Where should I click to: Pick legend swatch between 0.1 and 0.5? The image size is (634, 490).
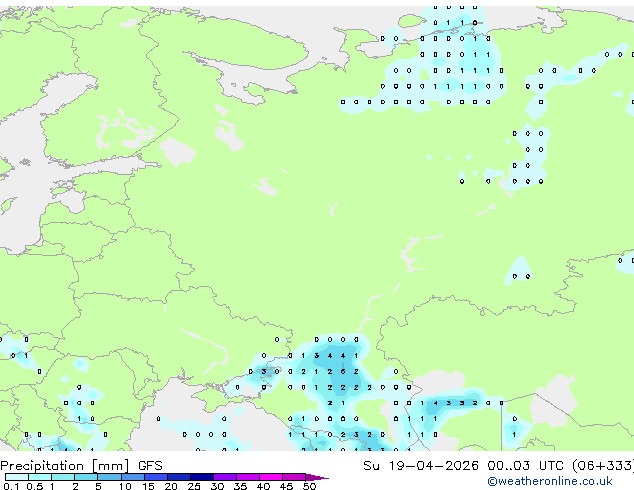[x=17, y=477]
